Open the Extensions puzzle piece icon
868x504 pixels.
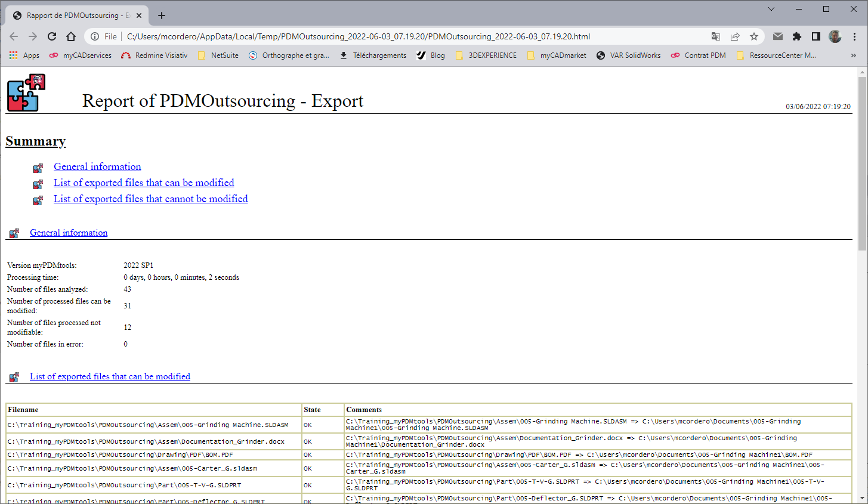pos(796,36)
